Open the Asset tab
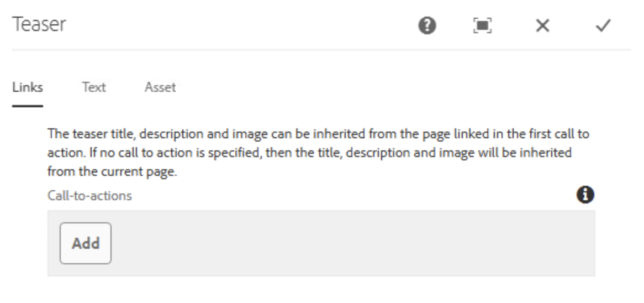The width and height of the screenshot is (644, 303). (160, 87)
